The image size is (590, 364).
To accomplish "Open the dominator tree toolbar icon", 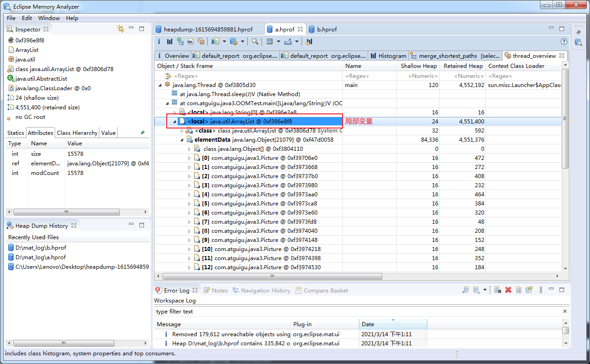I will pos(180,41).
